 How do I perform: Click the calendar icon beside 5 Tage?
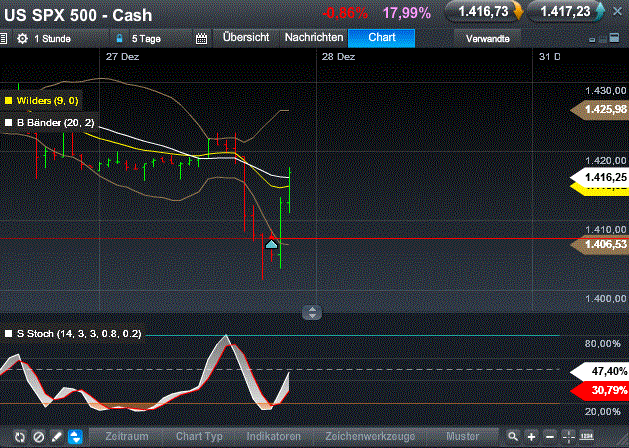coord(201,38)
